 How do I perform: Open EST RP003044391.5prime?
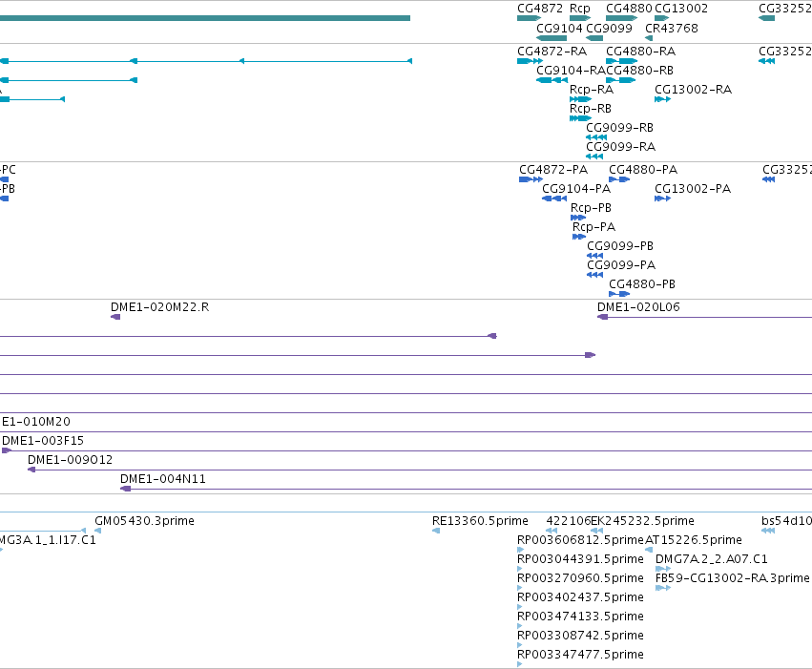coord(580,560)
